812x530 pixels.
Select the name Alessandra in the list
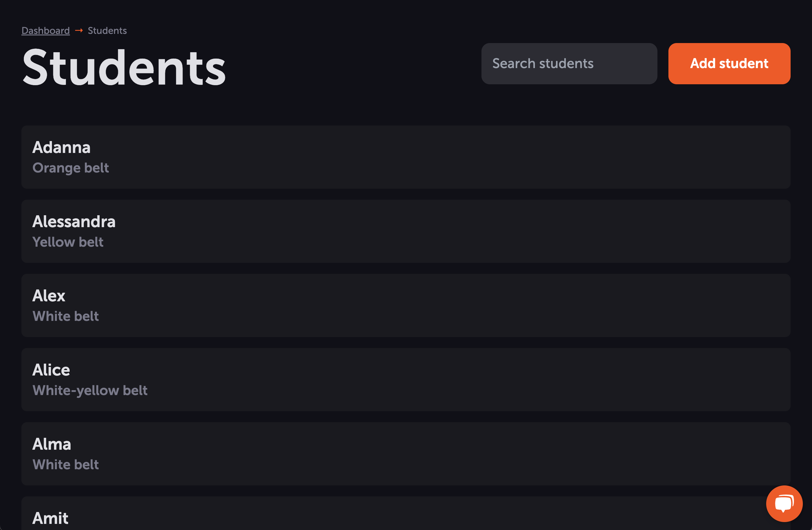click(74, 222)
